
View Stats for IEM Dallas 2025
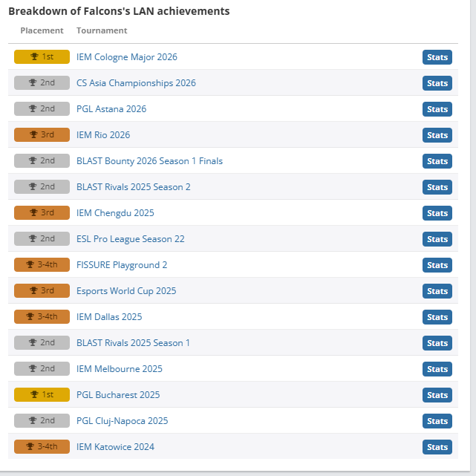click(x=437, y=317)
